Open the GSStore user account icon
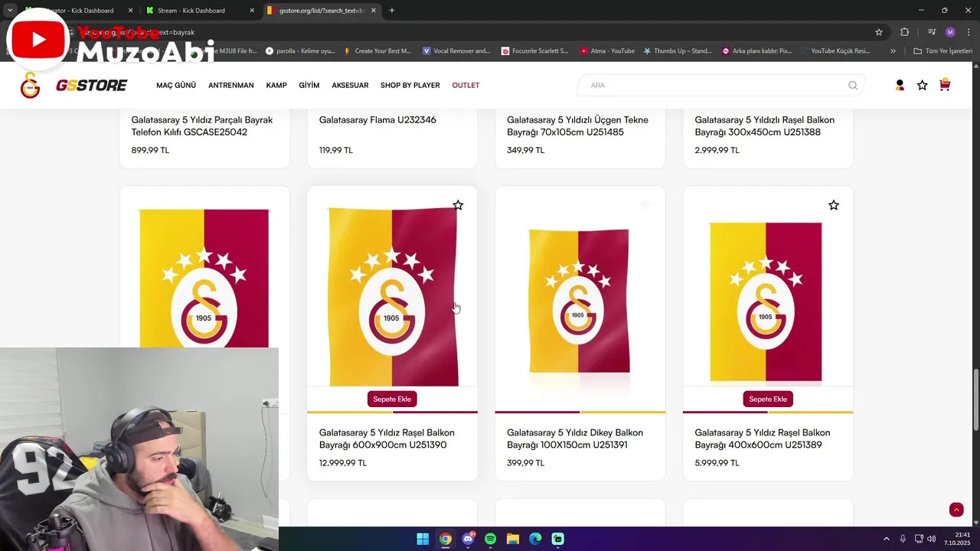Viewport: 980px width, 551px height. click(900, 85)
